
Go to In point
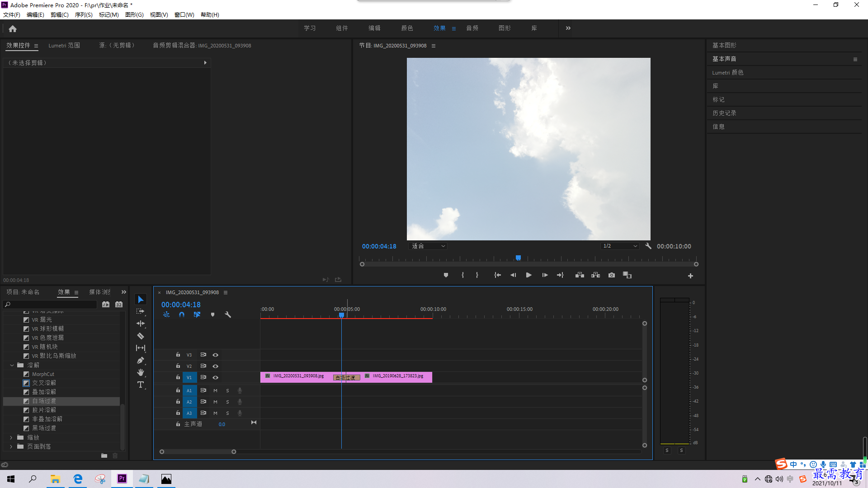pos(497,275)
